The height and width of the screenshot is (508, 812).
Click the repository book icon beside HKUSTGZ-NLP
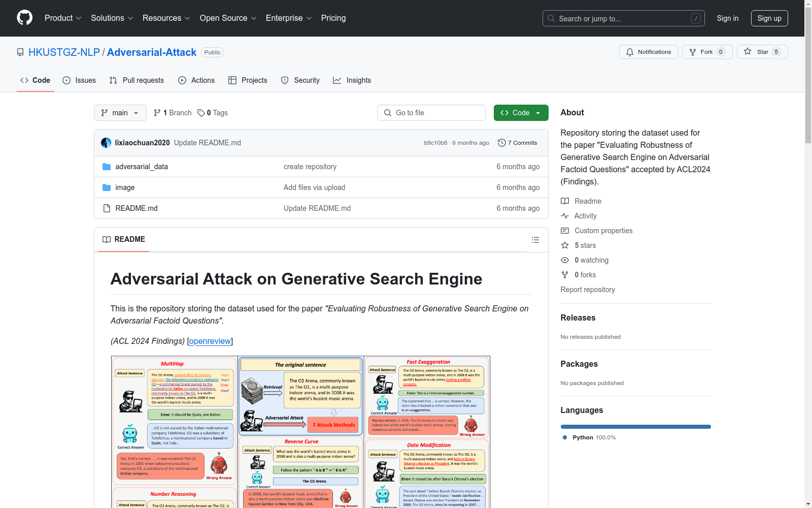pos(20,52)
